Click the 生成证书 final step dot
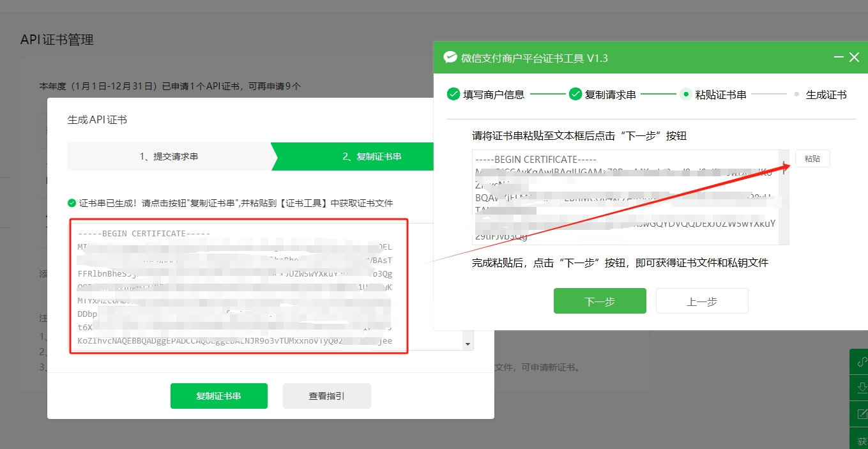The width and height of the screenshot is (868, 449). click(x=796, y=94)
